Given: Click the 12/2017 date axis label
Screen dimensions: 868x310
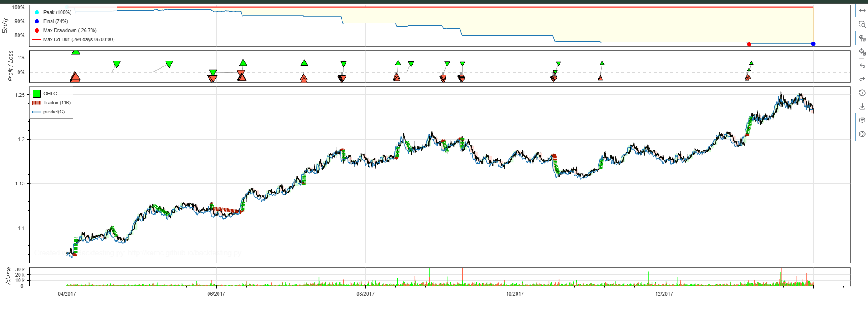Looking at the screenshot, I should point(664,294).
